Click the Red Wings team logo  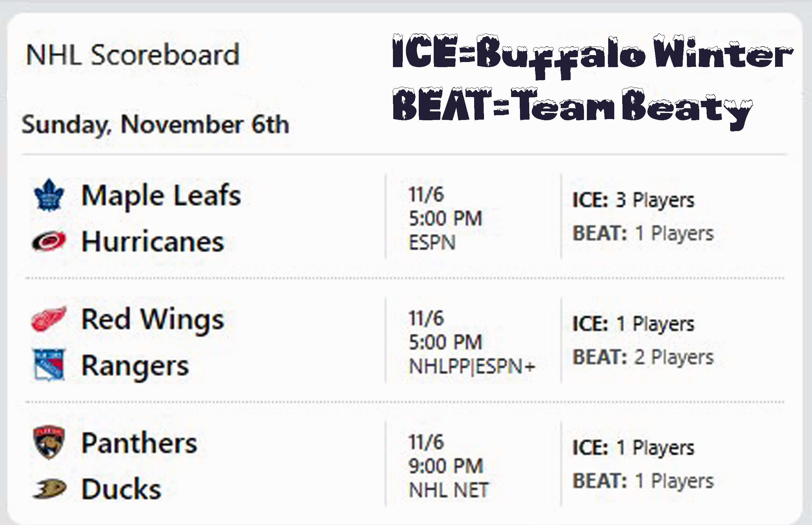49,319
